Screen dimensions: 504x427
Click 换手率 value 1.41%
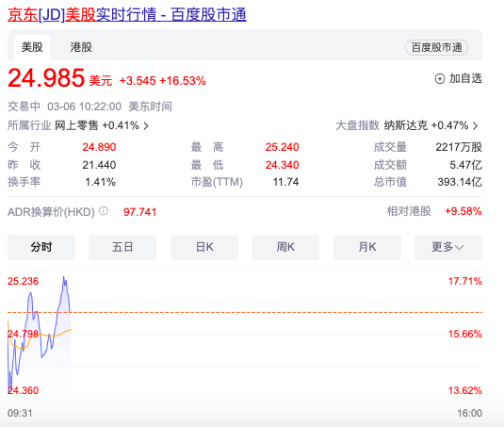100,182
